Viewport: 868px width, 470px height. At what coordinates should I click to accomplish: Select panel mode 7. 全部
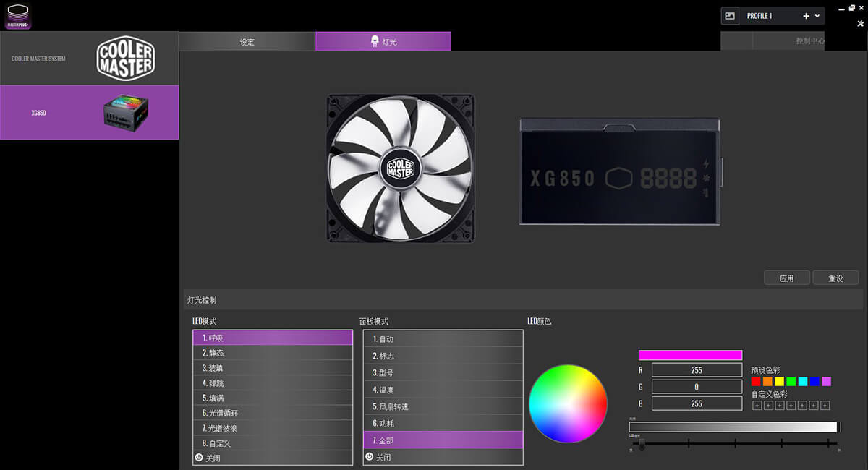pos(443,440)
